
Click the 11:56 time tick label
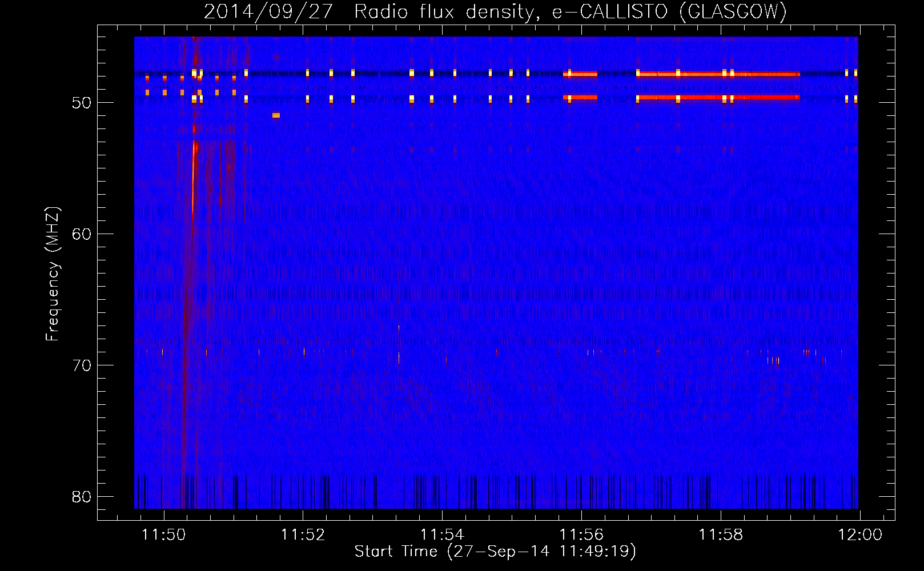pos(581,535)
